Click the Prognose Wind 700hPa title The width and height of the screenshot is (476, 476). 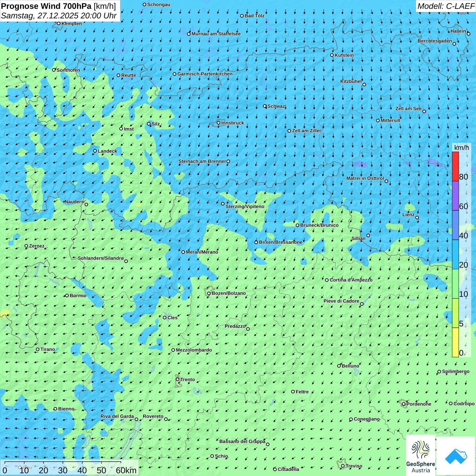(58, 6)
